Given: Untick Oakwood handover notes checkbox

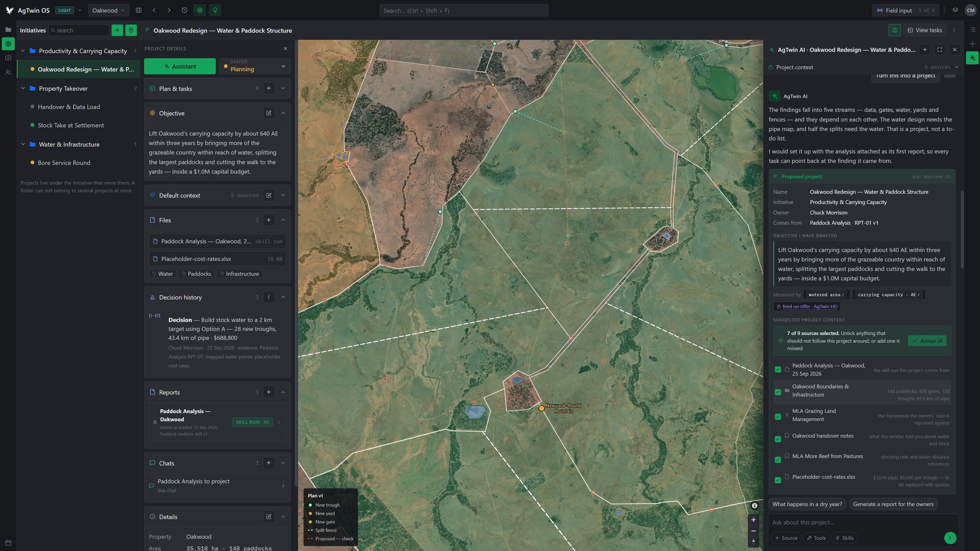Looking at the screenshot, I should coord(778,439).
